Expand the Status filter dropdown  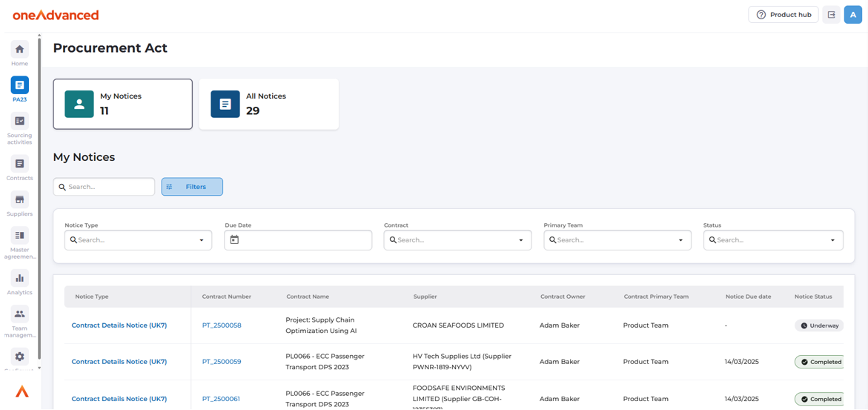(832, 240)
